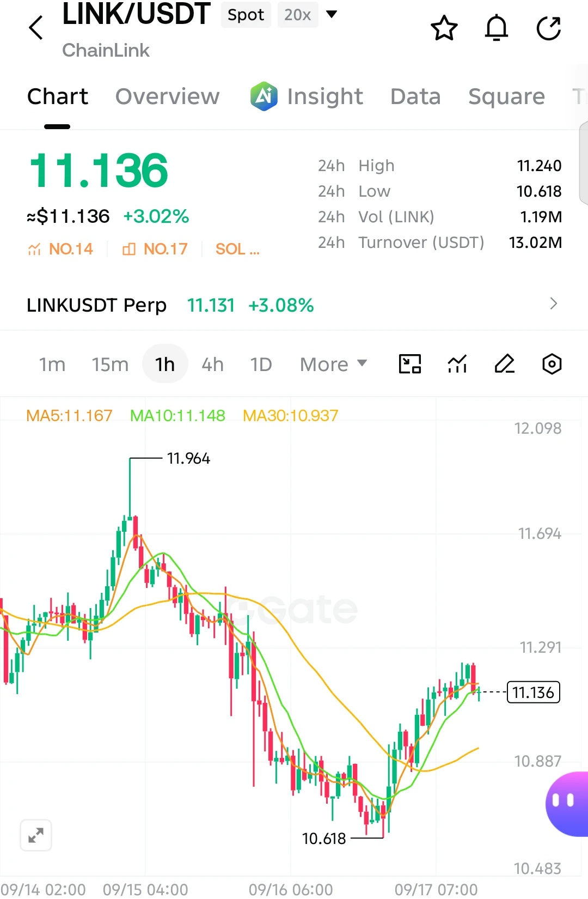
Task: Tap the ChainLink subtitle
Action: [106, 50]
